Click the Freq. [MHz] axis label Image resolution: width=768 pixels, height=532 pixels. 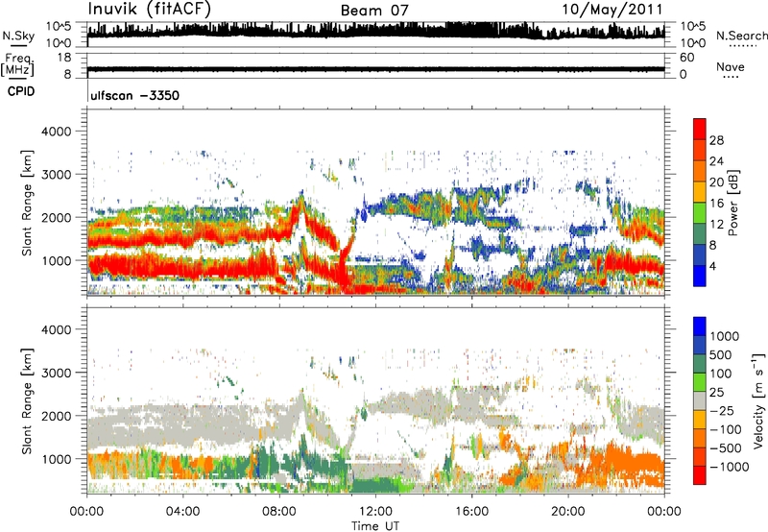point(17,66)
